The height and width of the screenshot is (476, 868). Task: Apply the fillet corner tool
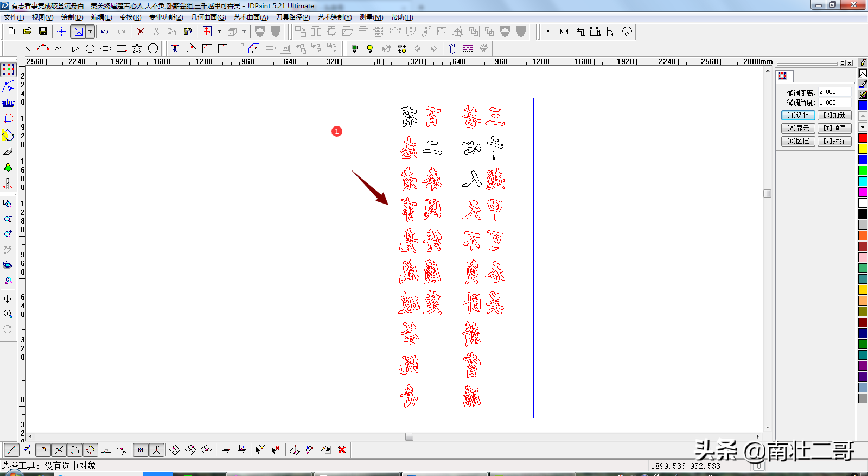coord(206,48)
